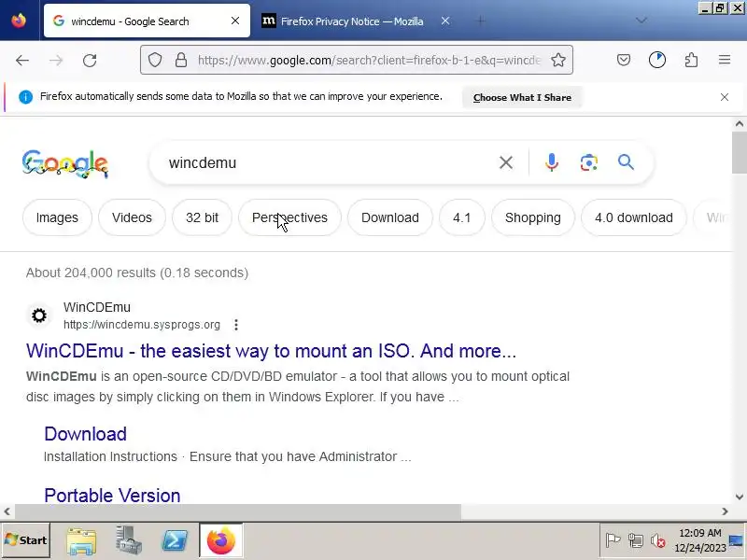This screenshot has width=747, height=560.
Task: Launch PowerShell from the taskbar
Action: tap(175, 541)
